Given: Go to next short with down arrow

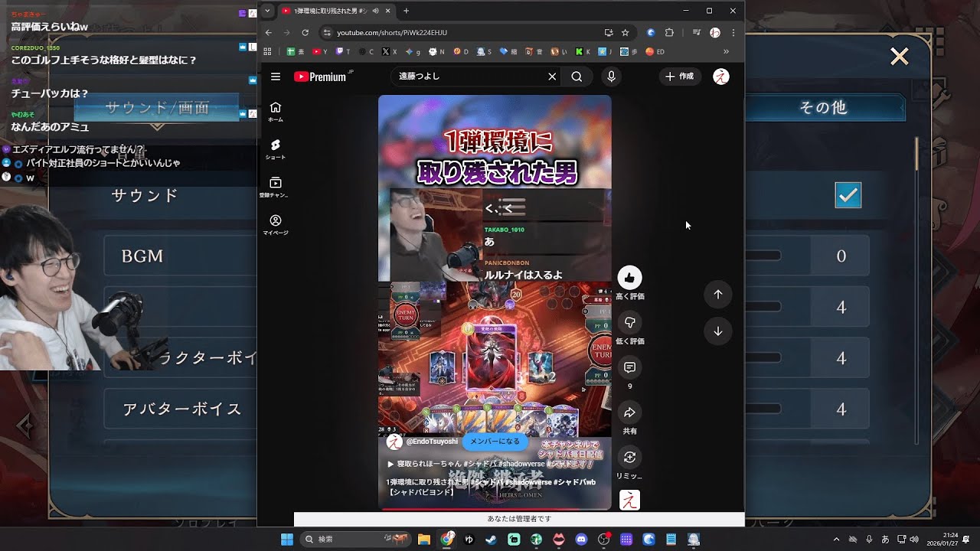Looking at the screenshot, I should (x=717, y=331).
